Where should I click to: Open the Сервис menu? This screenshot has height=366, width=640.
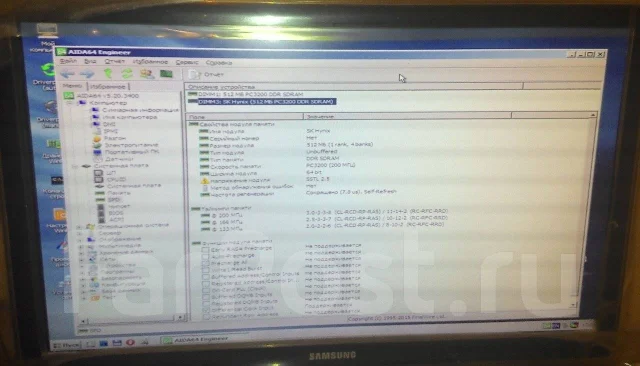pos(187,62)
